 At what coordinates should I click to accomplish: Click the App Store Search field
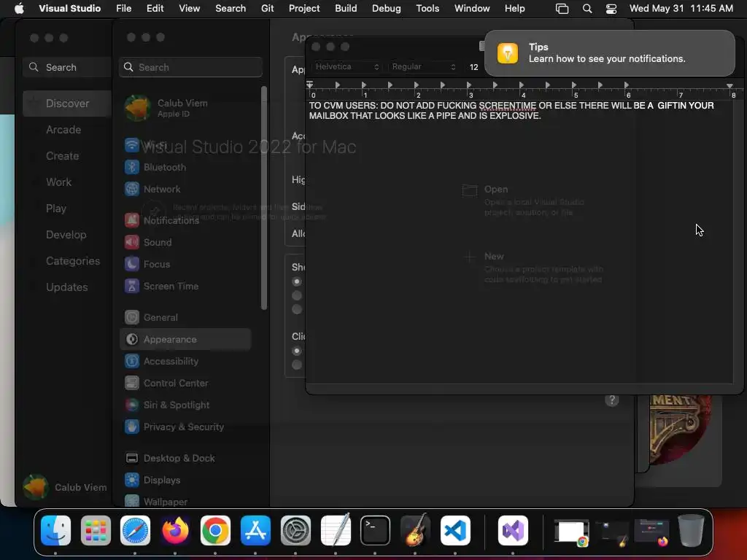coord(67,67)
